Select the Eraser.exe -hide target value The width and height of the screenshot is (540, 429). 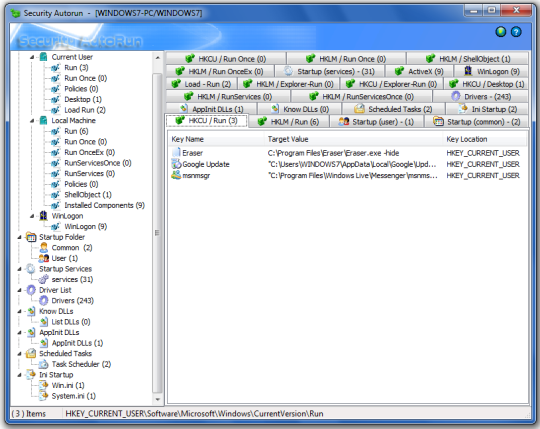(333, 153)
